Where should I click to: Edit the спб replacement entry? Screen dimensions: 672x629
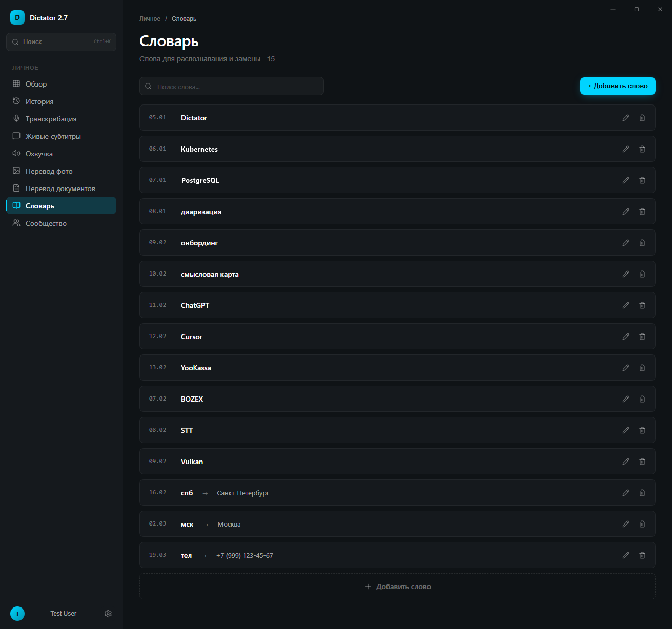pos(626,493)
